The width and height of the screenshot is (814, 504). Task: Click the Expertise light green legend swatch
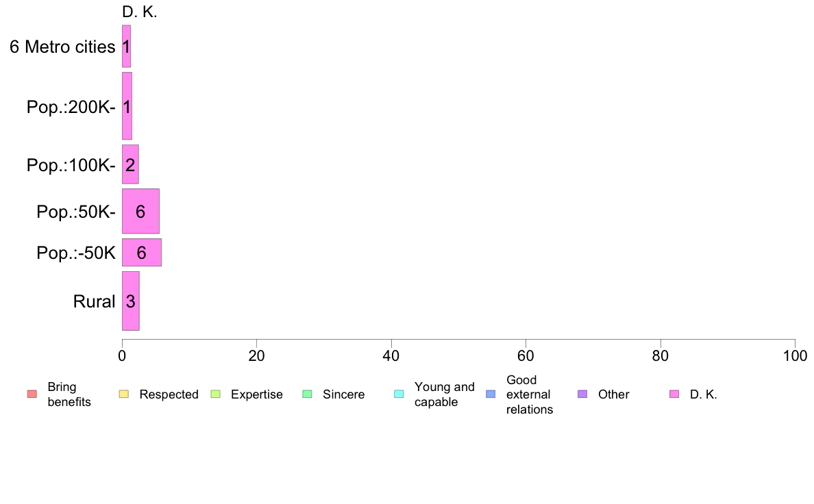point(215,394)
